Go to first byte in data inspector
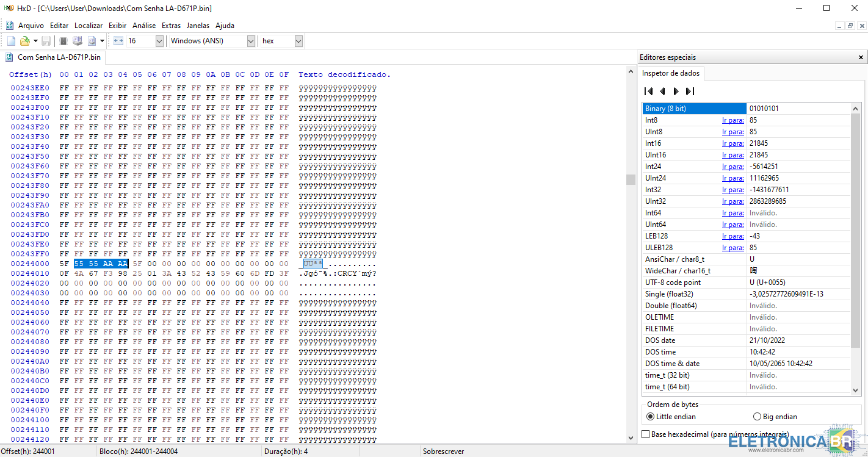Viewport: 868px width, 457px height. (x=649, y=91)
